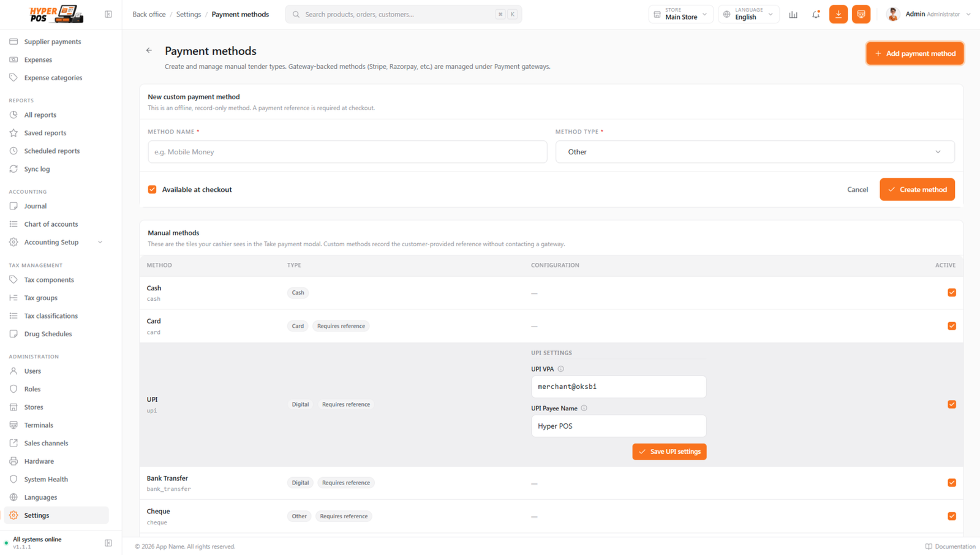Click the Add payment method button
The height and width of the screenshot is (555, 980).
[915, 53]
